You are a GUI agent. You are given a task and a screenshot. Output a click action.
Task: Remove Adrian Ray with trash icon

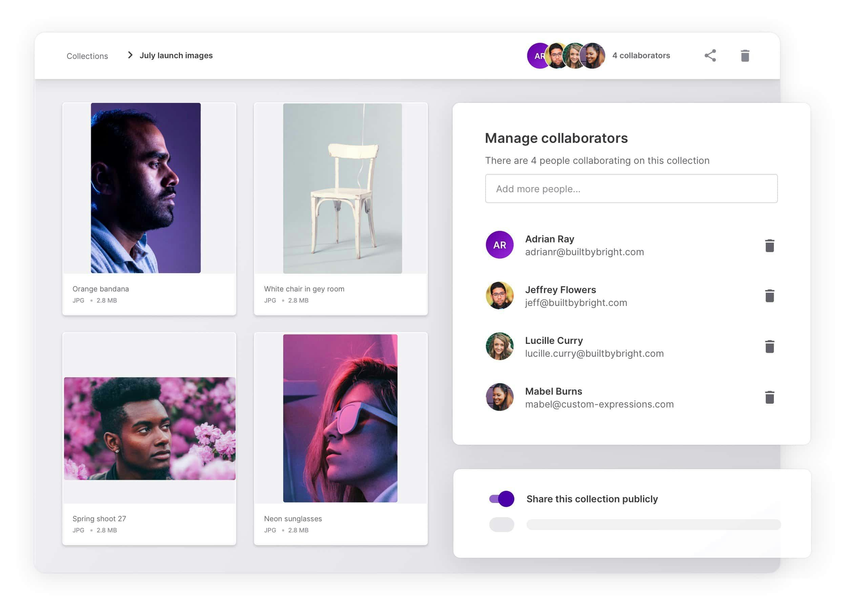[x=769, y=245]
